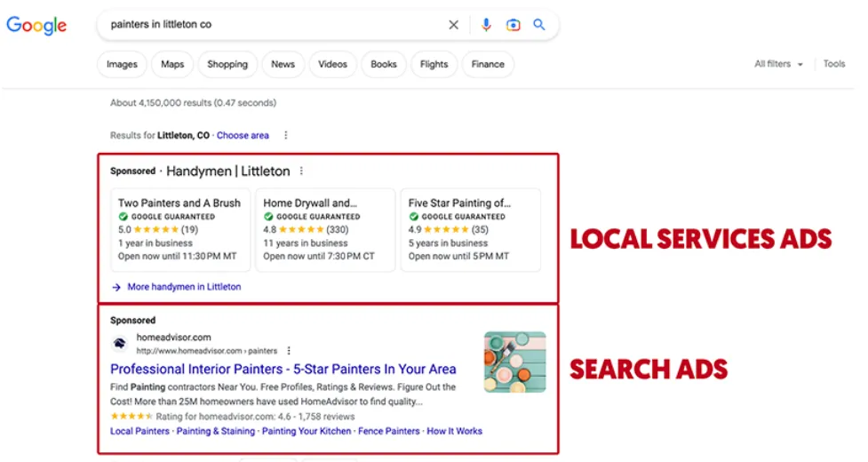Click the 5.0 star rating (19) for Two Painters
The image size is (868, 462).
tap(158, 229)
